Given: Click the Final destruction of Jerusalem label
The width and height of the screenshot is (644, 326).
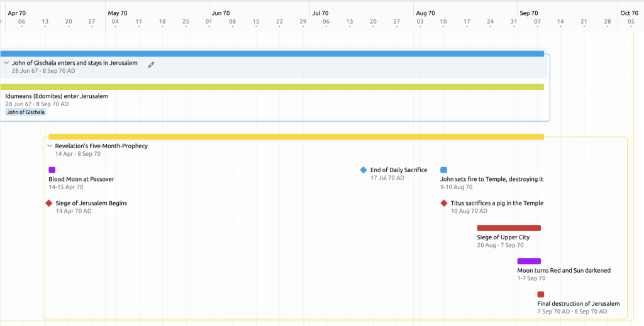Looking at the screenshot, I should tap(579, 304).
